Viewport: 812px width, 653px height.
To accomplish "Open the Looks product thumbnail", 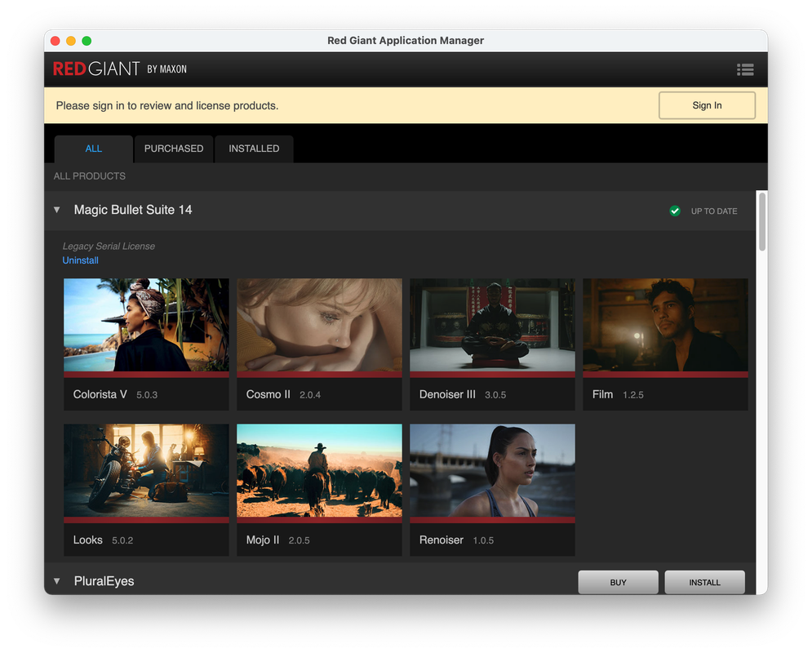I will coord(146,470).
